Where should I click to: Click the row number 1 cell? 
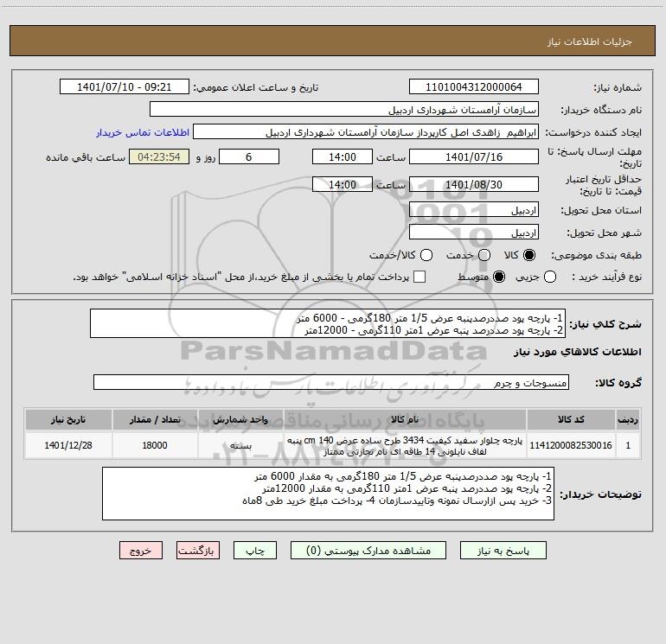628,445
